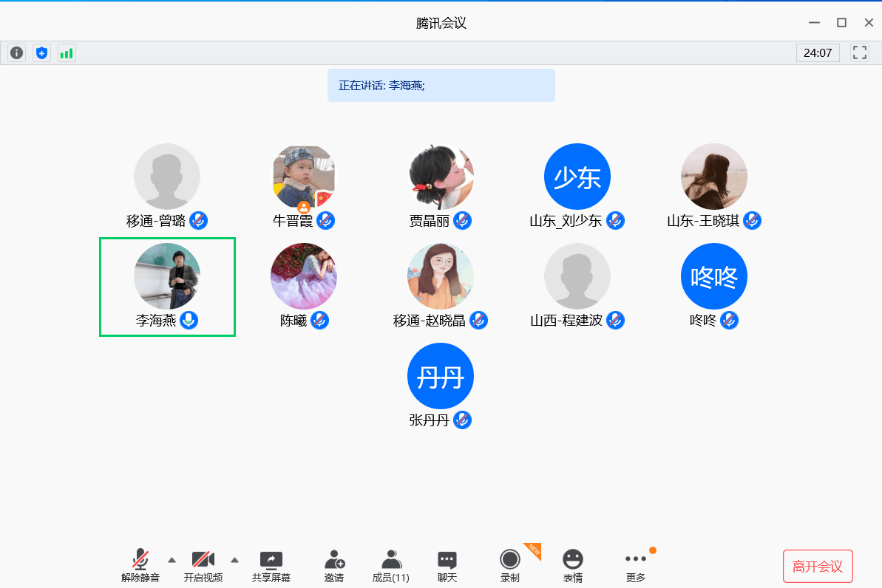Click the 少东 participant avatar
Image resolution: width=882 pixels, height=588 pixels.
pos(577,177)
